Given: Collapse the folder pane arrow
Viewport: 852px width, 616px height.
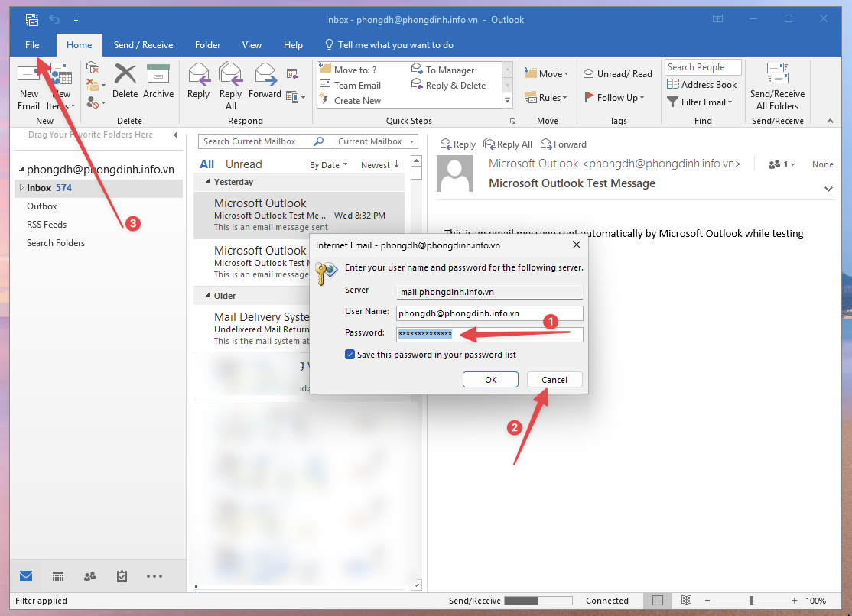Looking at the screenshot, I should click(175, 135).
